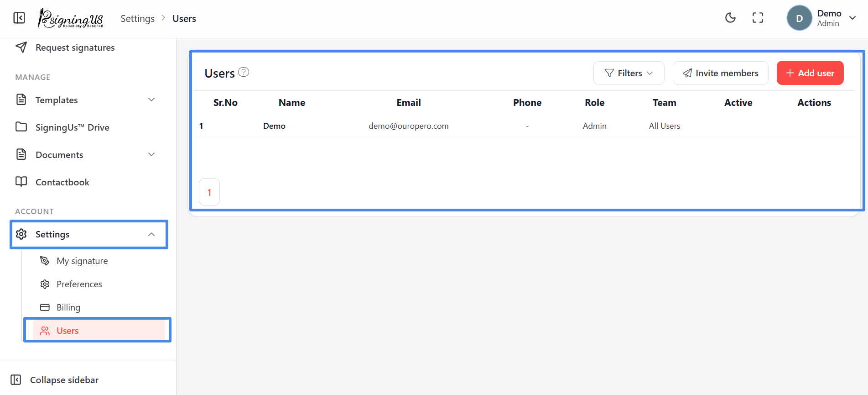Enter fullscreen mode icon
The width and height of the screenshot is (868, 395).
click(x=758, y=18)
